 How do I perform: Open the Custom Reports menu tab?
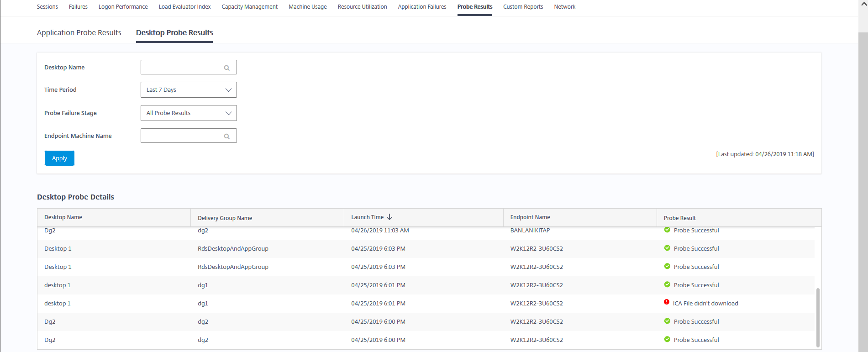point(523,7)
